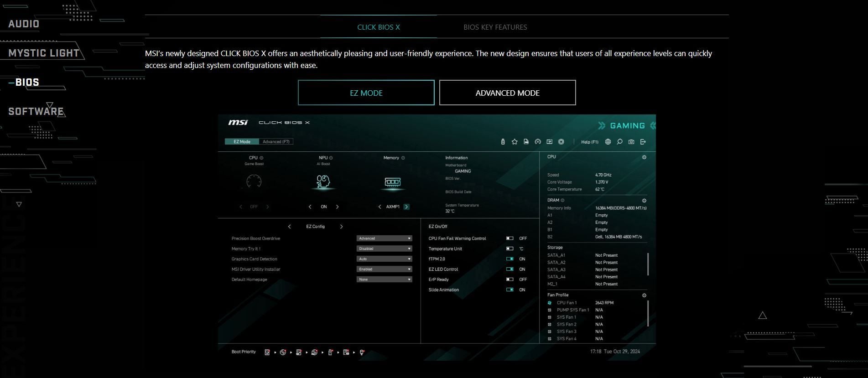
Task: Click the search magnifier icon
Action: point(619,142)
